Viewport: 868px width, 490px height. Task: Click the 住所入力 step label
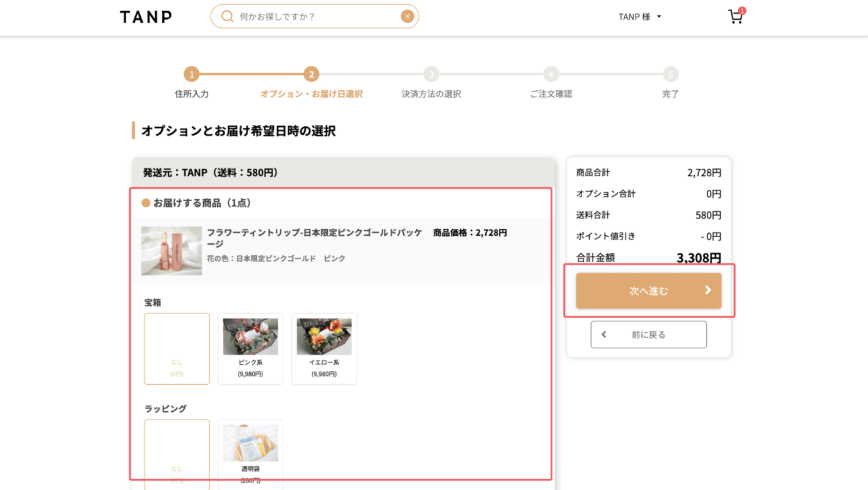click(191, 94)
